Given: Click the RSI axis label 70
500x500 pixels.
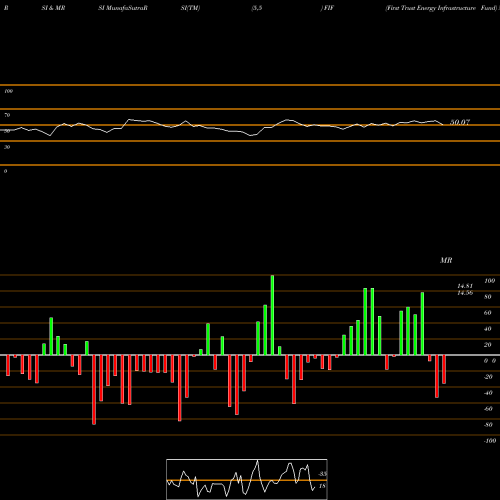Looking at the screenshot, I should 7,115.
